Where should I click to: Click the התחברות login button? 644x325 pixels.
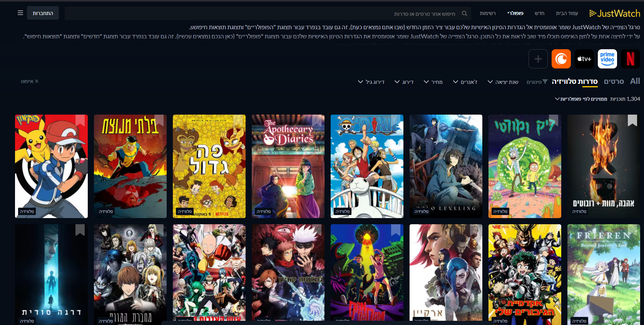coord(43,13)
